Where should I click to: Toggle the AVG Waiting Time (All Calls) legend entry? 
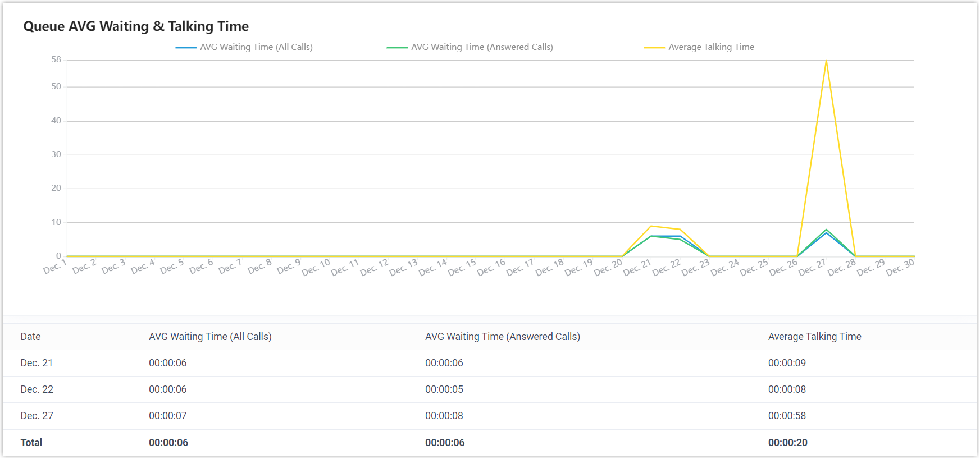coord(256,47)
